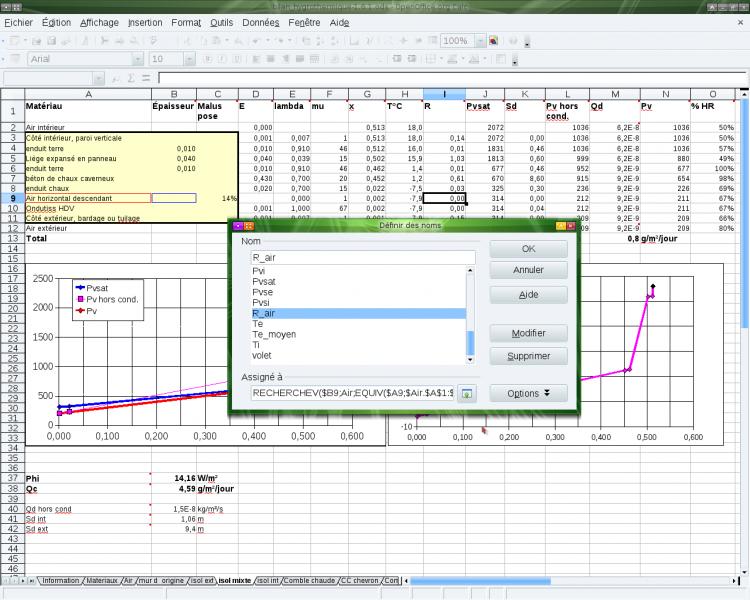Confirm with the OK button
Viewport: 750px width, 600px height.
coord(529,249)
